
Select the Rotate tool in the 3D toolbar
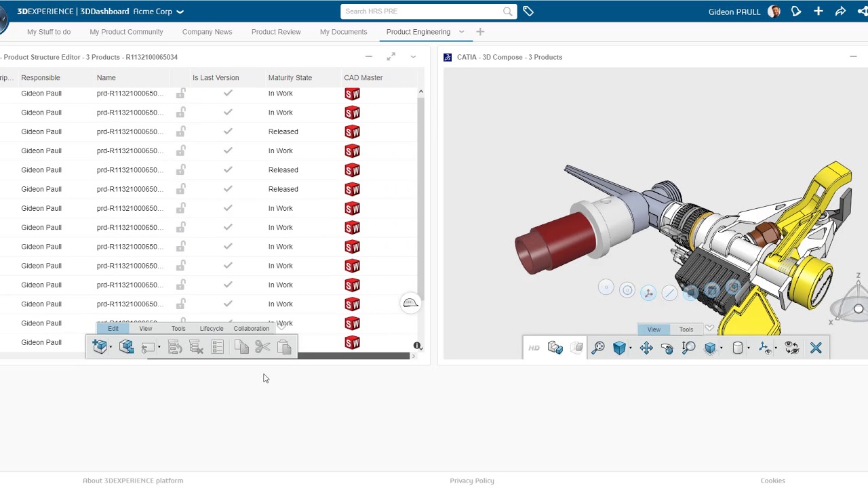click(667, 348)
